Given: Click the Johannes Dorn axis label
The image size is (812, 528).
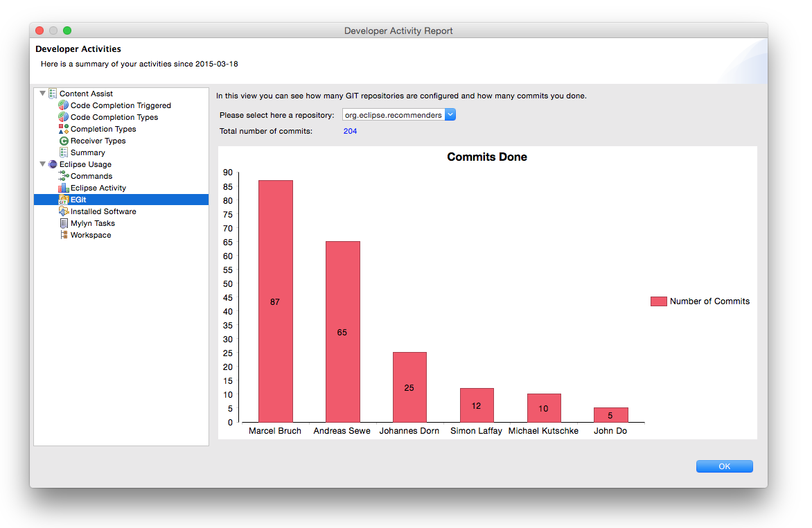Looking at the screenshot, I should pyautogui.click(x=409, y=431).
